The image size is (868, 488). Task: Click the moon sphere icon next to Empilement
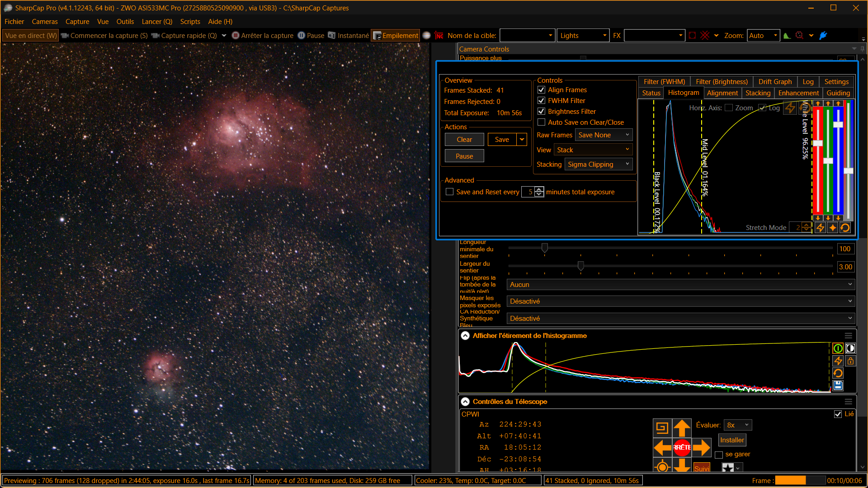point(426,35)
